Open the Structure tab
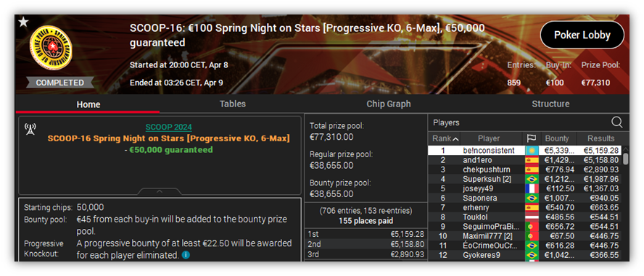 point(550,104)
